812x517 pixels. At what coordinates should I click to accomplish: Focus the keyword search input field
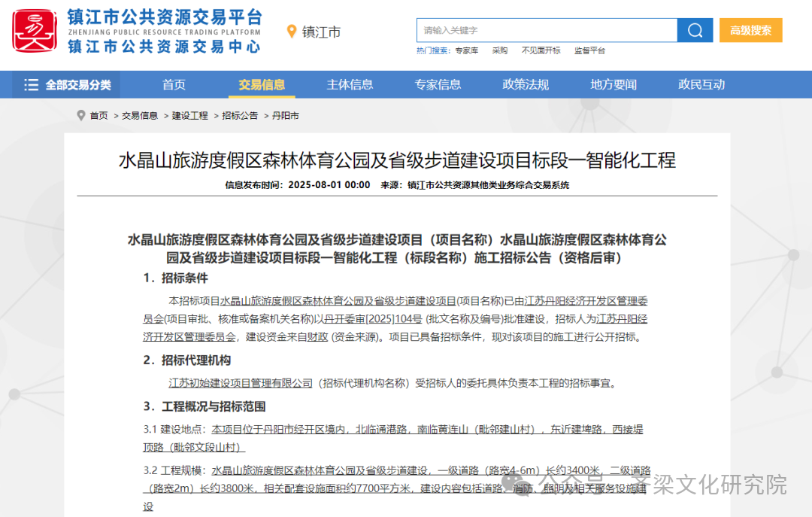point(547,30)
